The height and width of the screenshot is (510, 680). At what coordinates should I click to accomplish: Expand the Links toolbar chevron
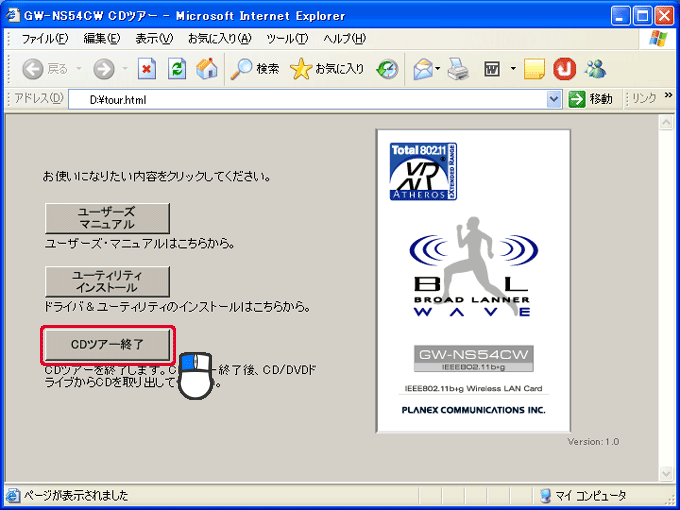coord(668,95)
